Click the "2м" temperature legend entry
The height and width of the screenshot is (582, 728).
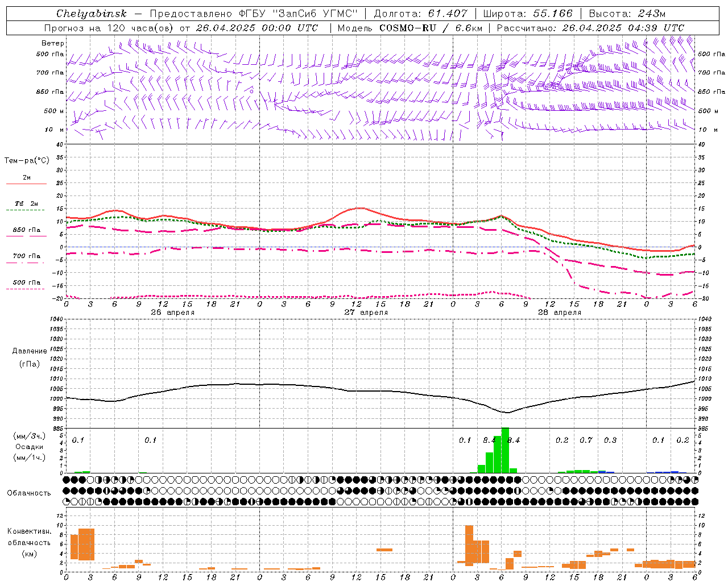[27, 178]
